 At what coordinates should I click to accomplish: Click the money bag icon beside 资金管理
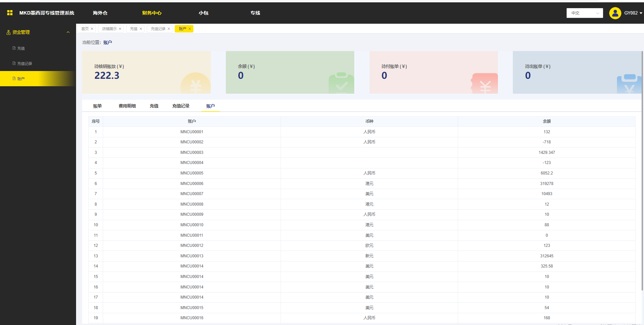(8, 32)
